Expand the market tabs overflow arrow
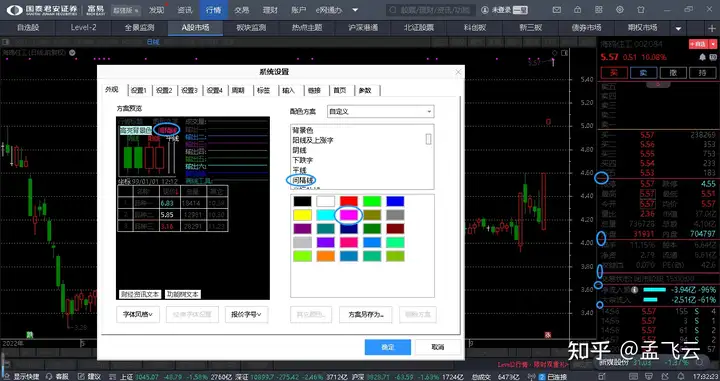The height and width of the screenshot is (381, 720). tap(678, 28)
